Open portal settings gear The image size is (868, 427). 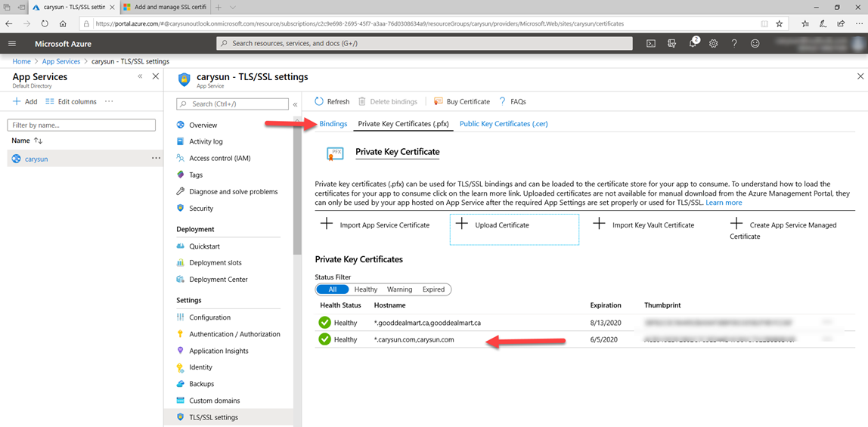click(714, 44)
